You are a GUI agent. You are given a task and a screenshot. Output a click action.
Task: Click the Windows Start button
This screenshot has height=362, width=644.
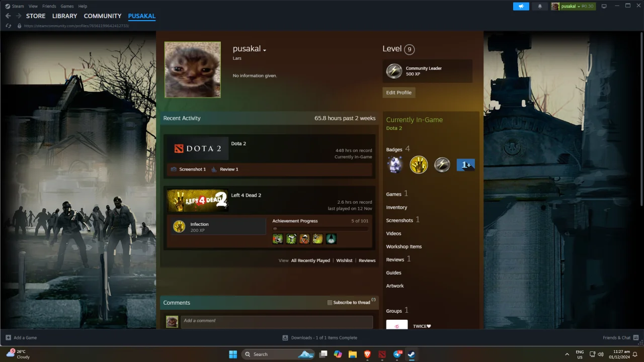point(233,354)
